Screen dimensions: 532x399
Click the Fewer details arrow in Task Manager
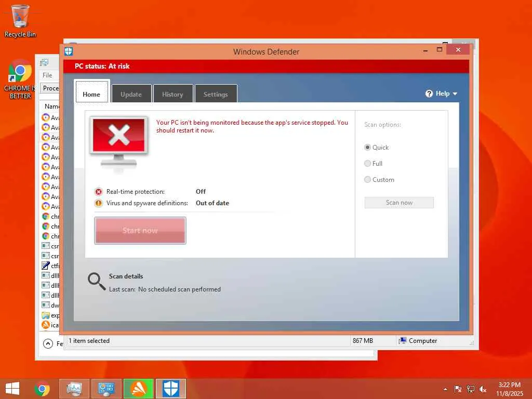tap(48, 344)
